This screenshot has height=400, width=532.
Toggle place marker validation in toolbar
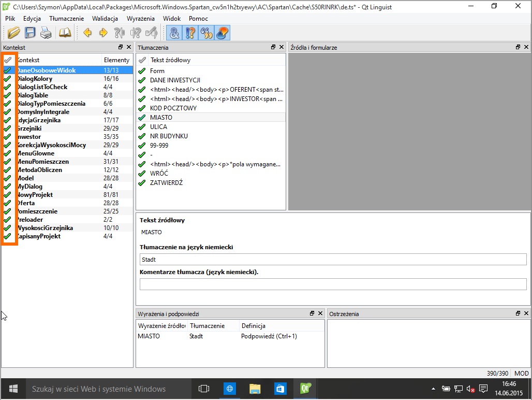(222, 33)
